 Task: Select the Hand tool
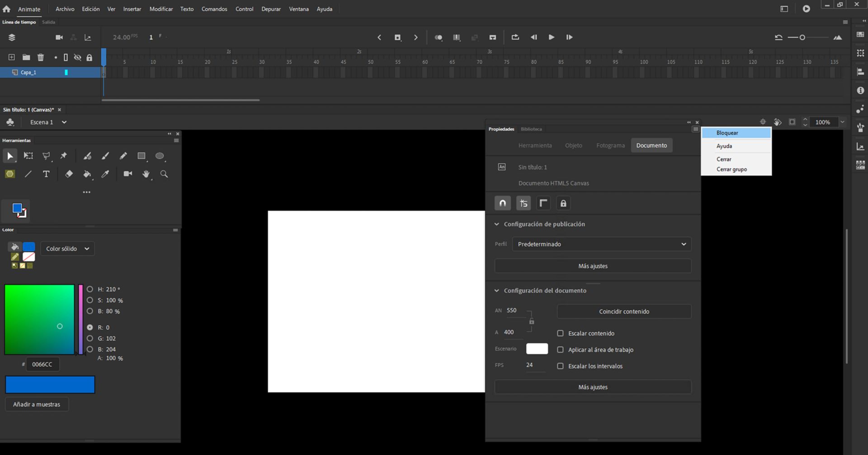146,174
